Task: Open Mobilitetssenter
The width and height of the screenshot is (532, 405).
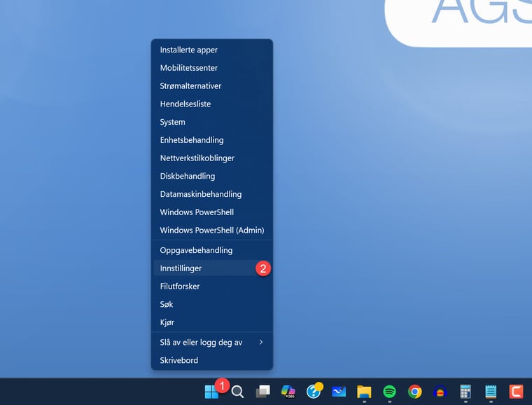Action: (x=211, y=68)
